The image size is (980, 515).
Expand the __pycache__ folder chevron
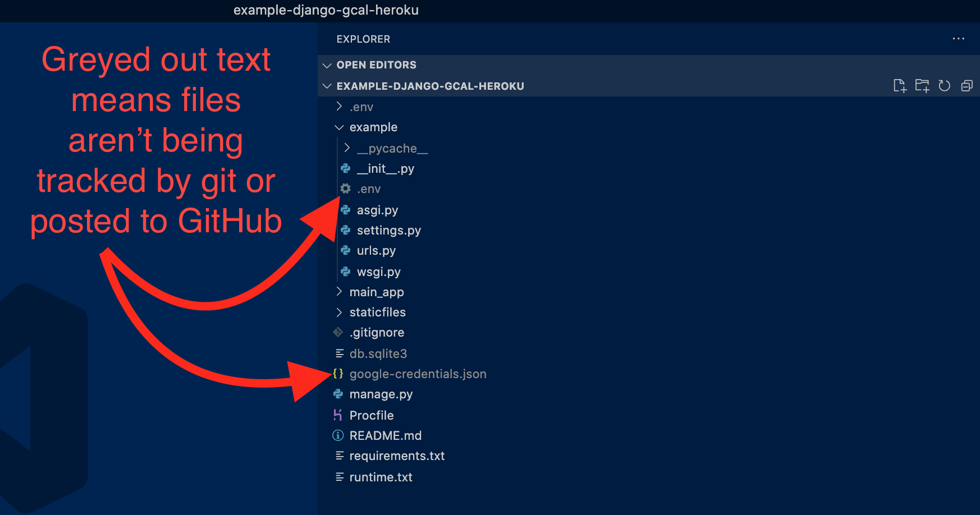346,148
